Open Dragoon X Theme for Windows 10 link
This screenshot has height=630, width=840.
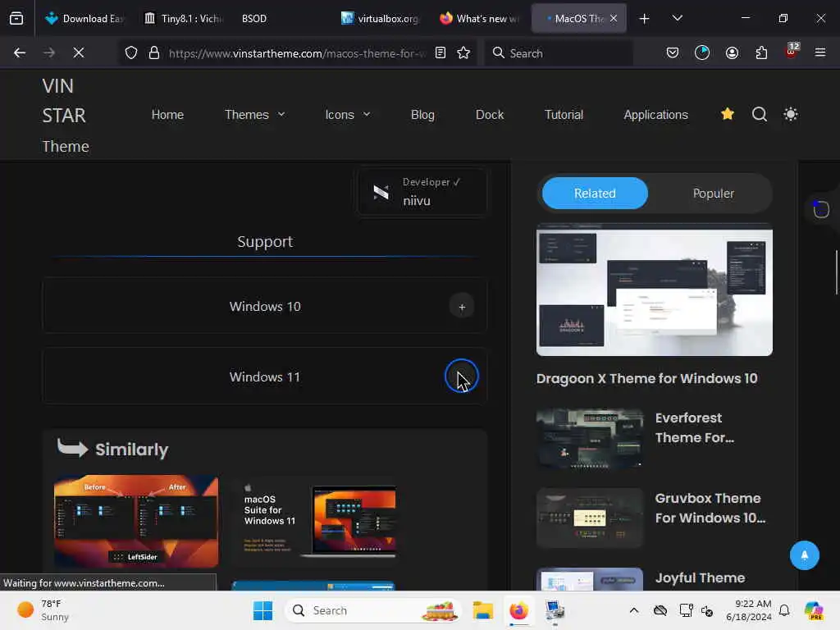tap(646, 378)
